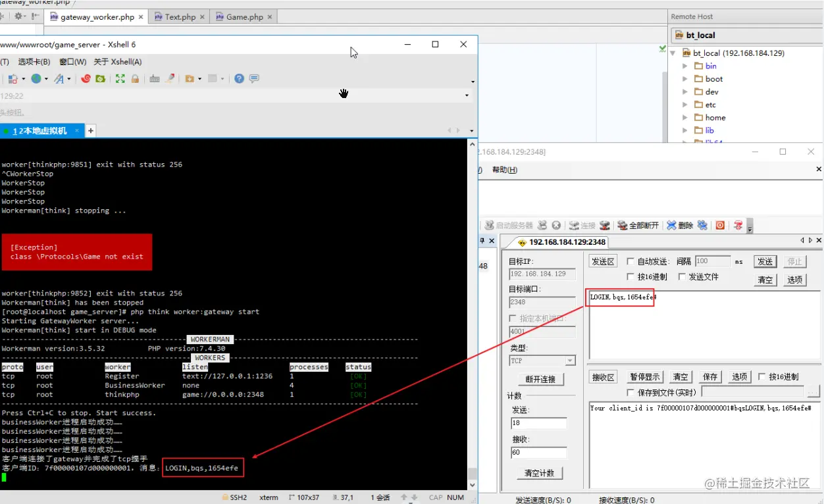824x504 pixels.
Task: Enable 自动发送 auto send checkbox
Action: point(631,261)
